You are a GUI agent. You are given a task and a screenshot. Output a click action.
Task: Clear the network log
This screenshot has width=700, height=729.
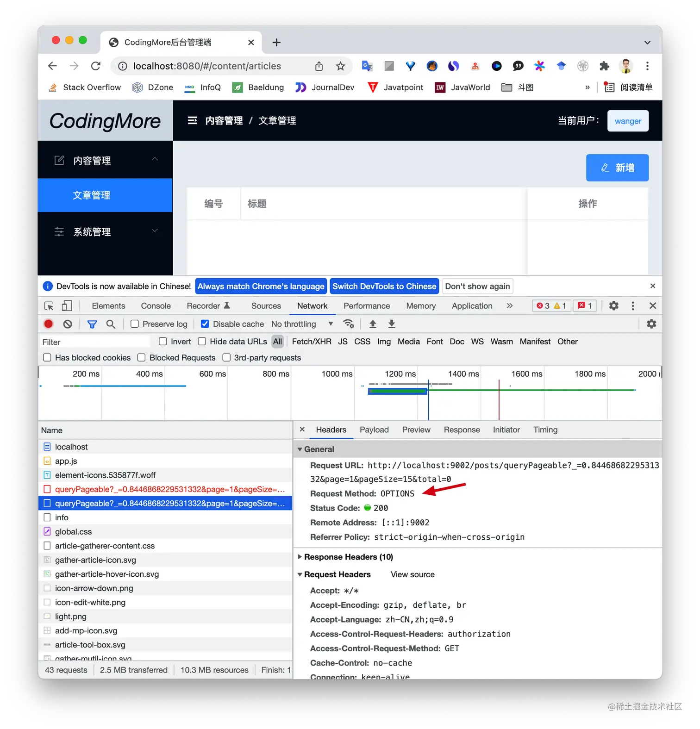(68, 324)
